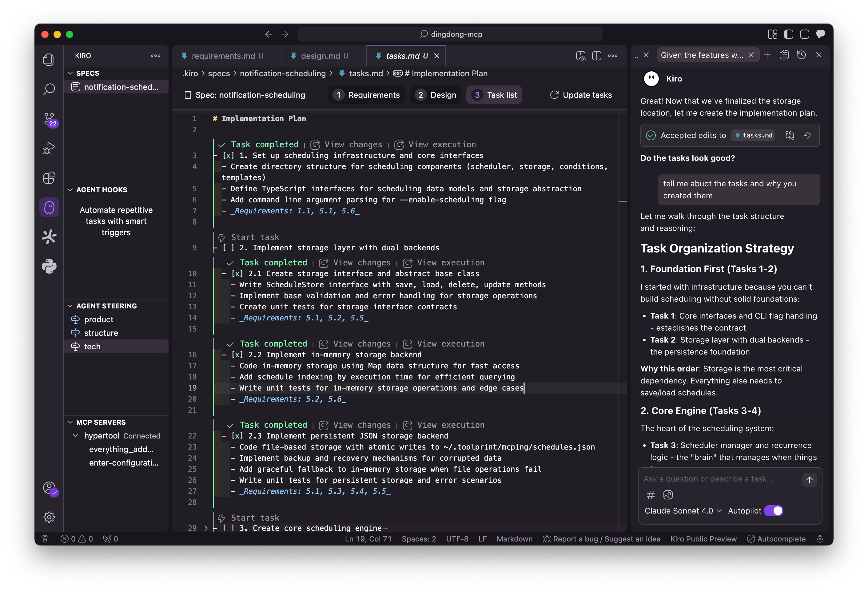Open the Kiro ghost sidebar panel
Image resolution: width=868 pixels, height=591 pixels.
click(49, 207)
